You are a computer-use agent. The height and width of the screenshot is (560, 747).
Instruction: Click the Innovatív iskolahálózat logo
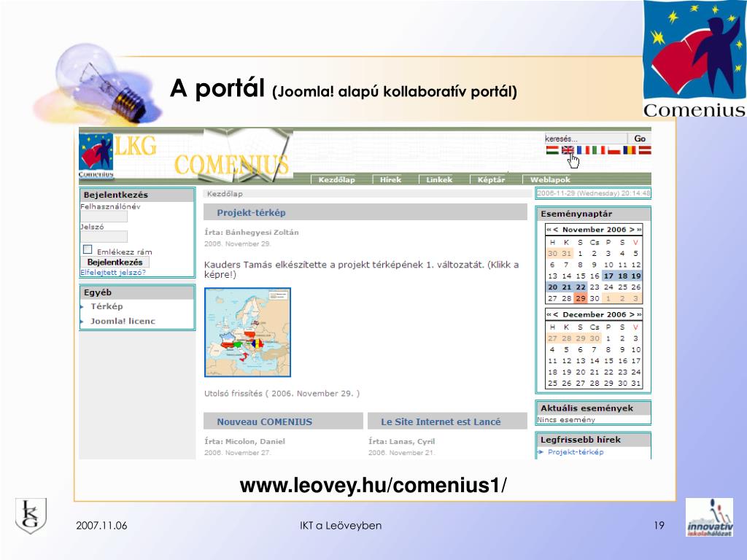709,518
